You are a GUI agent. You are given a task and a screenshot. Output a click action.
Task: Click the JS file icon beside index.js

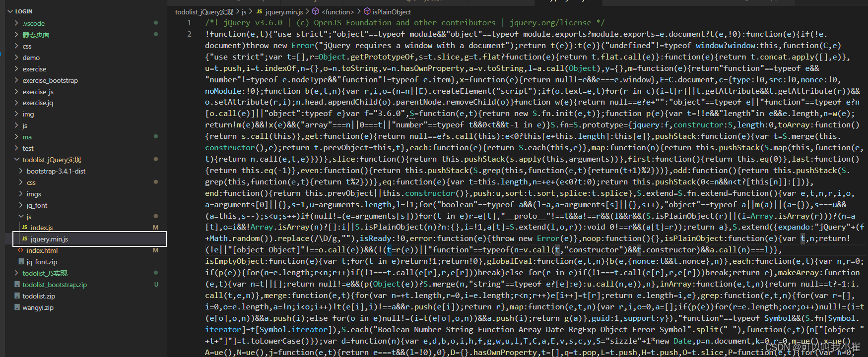pyautogui.click(x=24, y=227)
